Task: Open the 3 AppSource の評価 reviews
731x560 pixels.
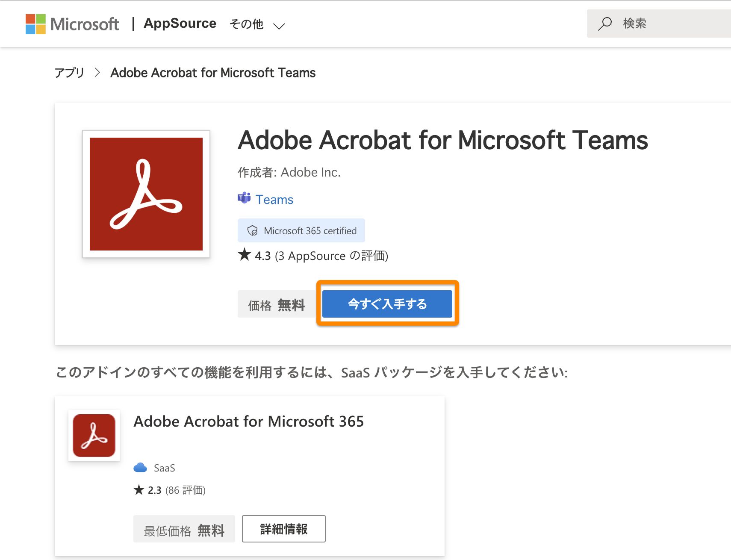Action: [331, 256]
